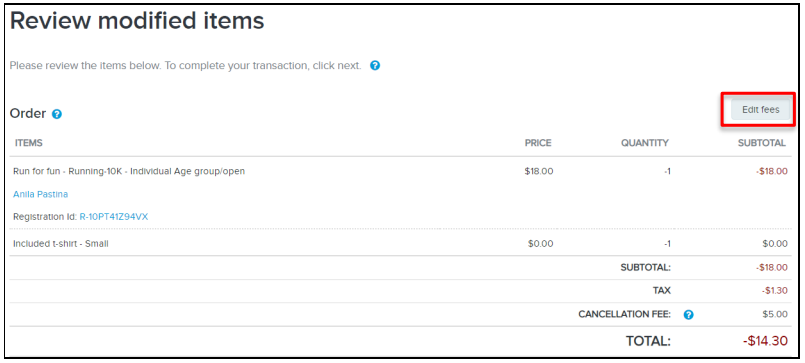Viewport: 805px width, 363px height.
Task: Click the $18.00 price of the running item
Action: pos(539,171)
